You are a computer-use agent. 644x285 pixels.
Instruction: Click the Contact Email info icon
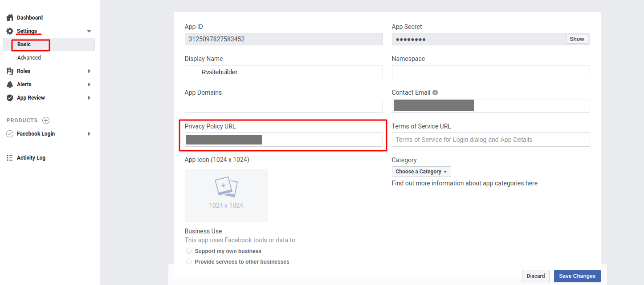435,92
